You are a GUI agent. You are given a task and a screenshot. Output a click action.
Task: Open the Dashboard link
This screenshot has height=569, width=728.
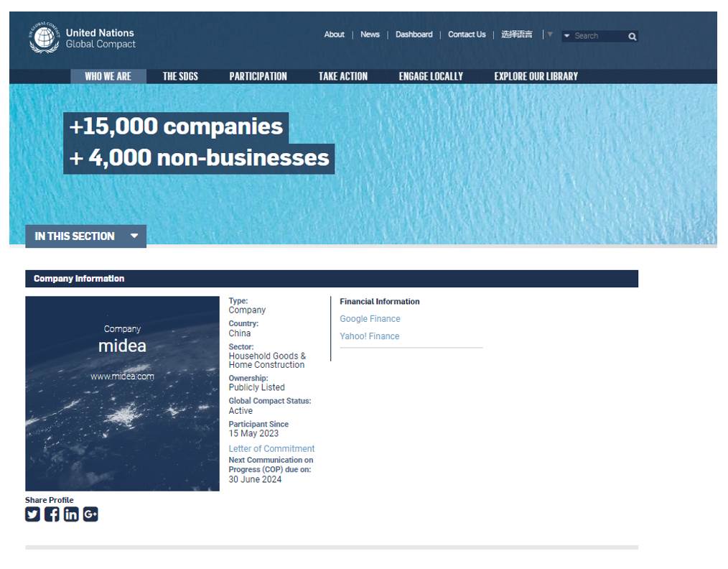click(414, 34)
